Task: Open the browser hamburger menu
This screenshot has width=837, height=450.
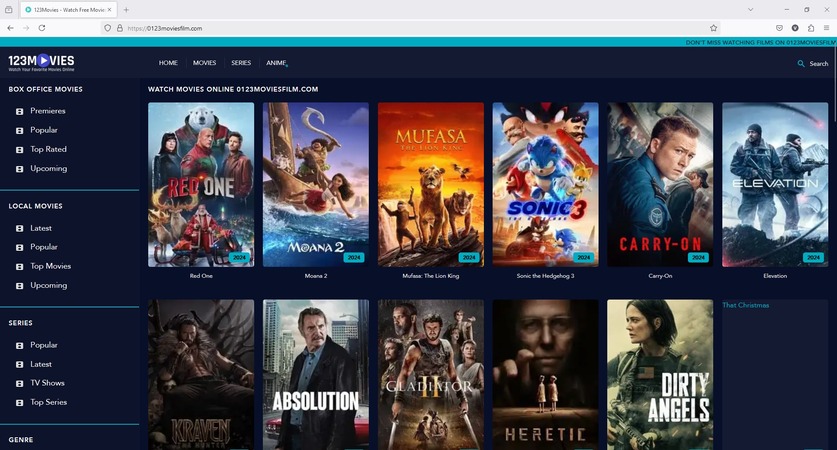Action: tap(826, 28)
